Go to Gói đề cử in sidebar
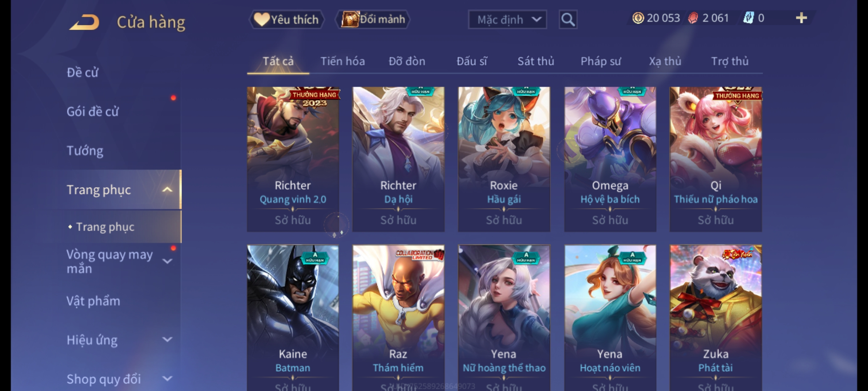The image size is (868, 391). coord(93,112)
